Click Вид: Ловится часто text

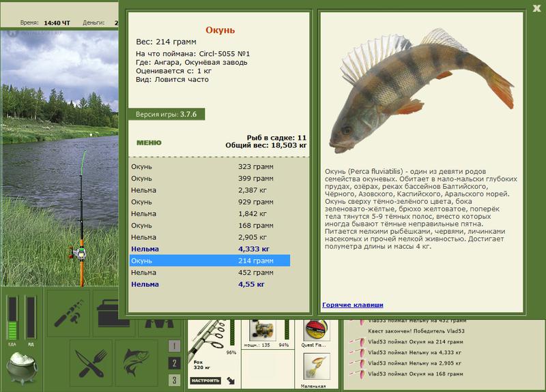click(173, 80)
